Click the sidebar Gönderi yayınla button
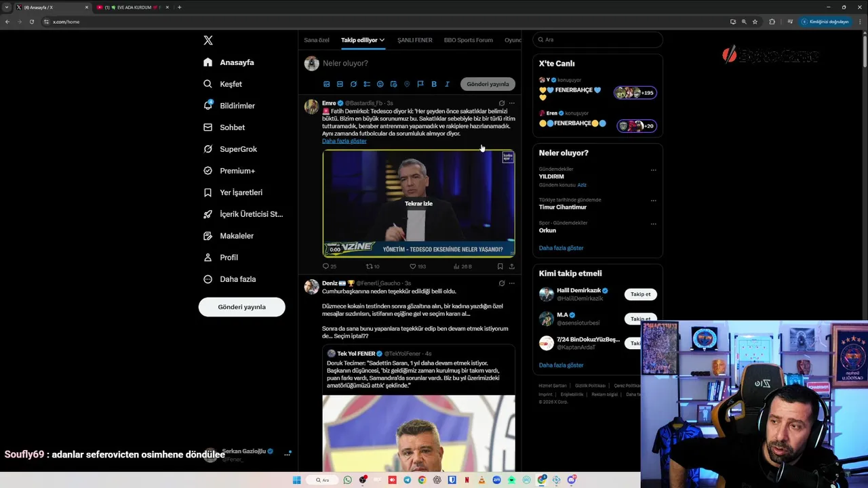Image resolution: width=868 pixels, height=488 pixels. coord(241,307)
